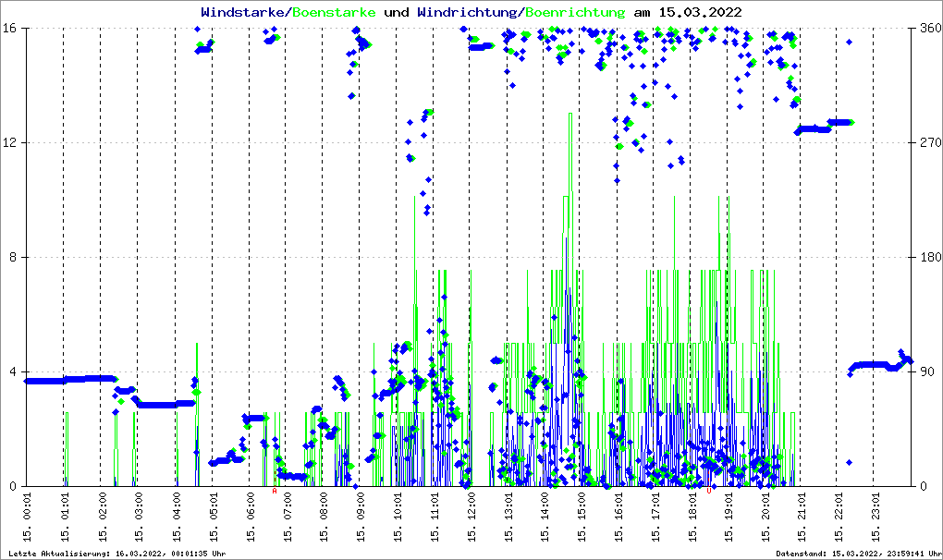Click the right axis value '180'

coord(929,257)
